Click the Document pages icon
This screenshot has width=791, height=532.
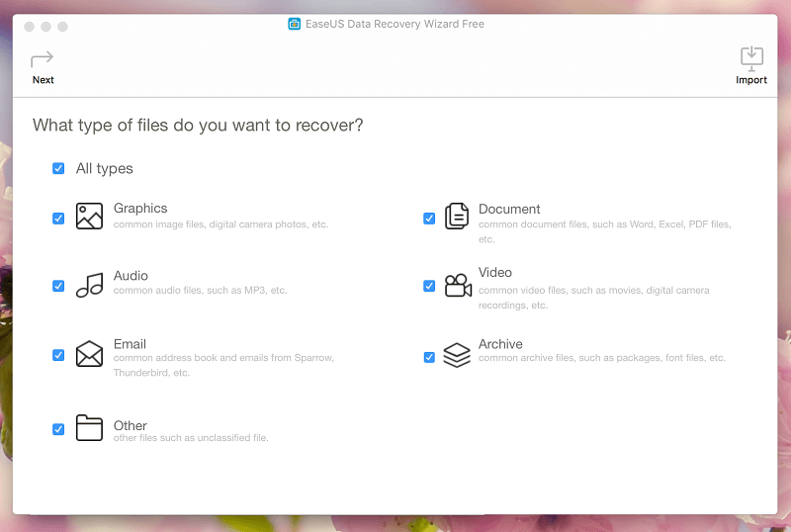coord(457,216)
